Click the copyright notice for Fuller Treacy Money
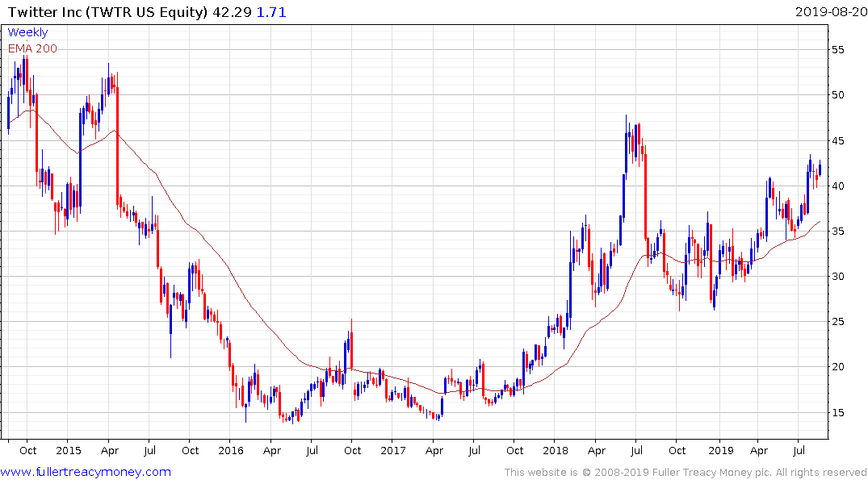Viewport: 868px width, 484px height. 686,473
